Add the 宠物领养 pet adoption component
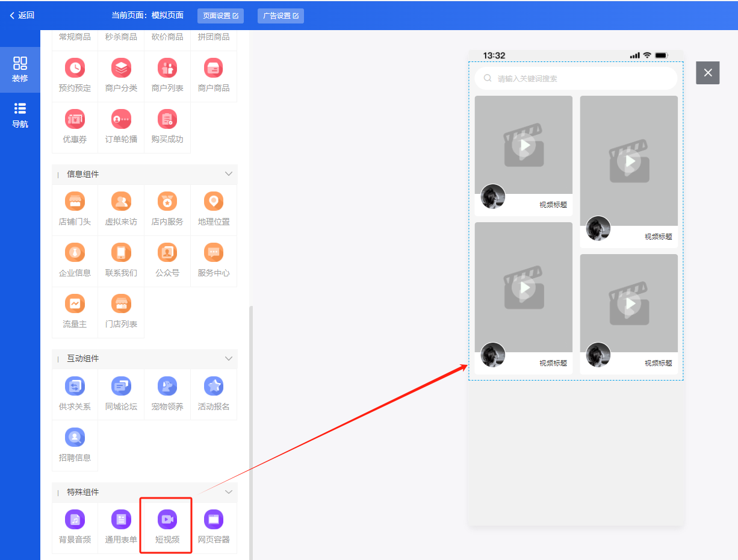 (167, 393)
